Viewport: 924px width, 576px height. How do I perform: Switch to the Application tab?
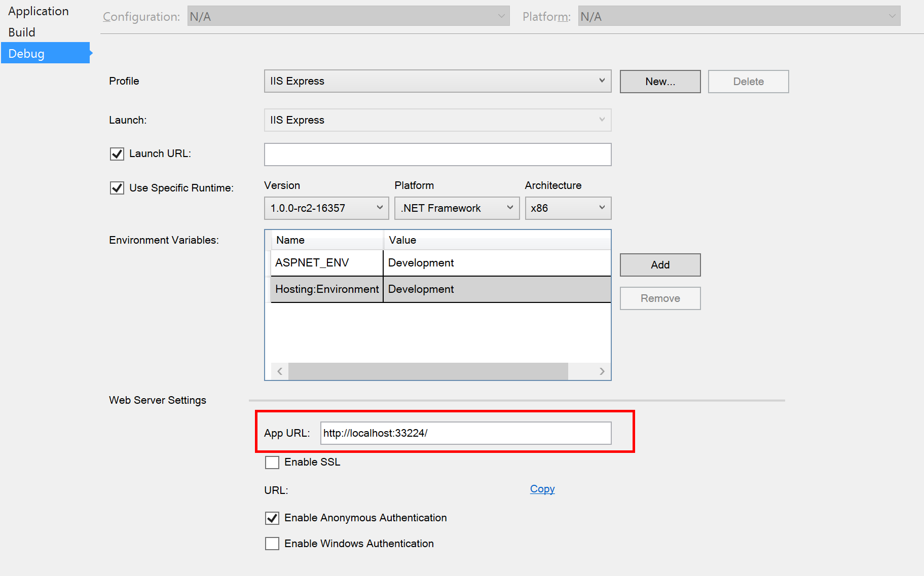click(39, 11)
